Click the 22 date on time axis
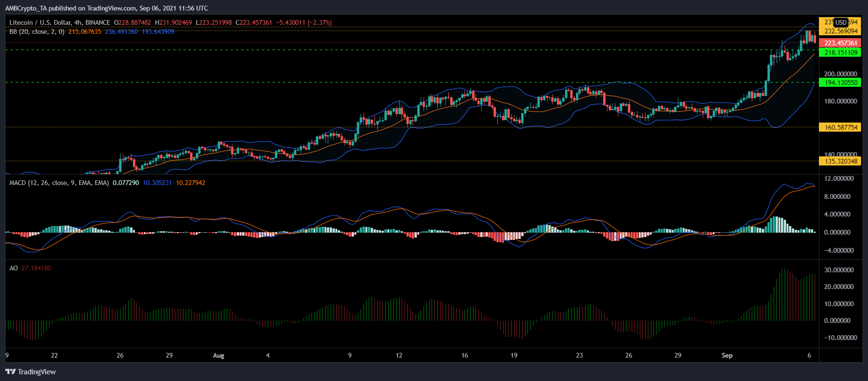 coord(54,355)
